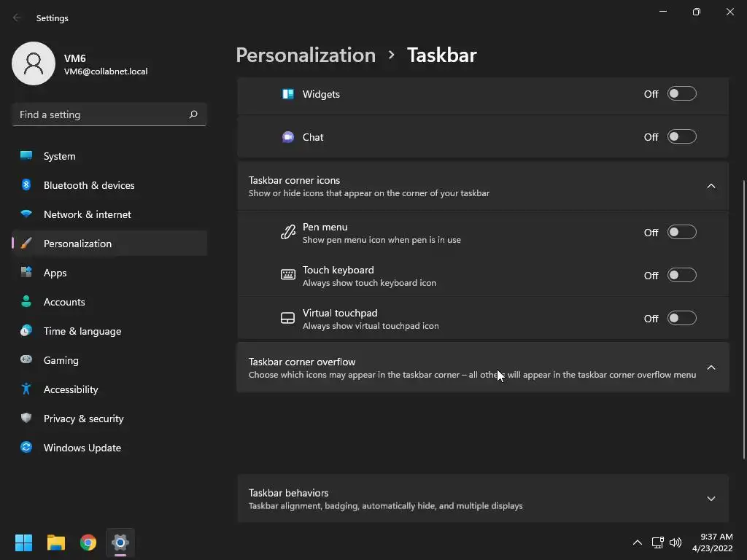Open File Explorer from the taskbar
The height and width of the screenshot is (560, 747).
coord(56,542)
